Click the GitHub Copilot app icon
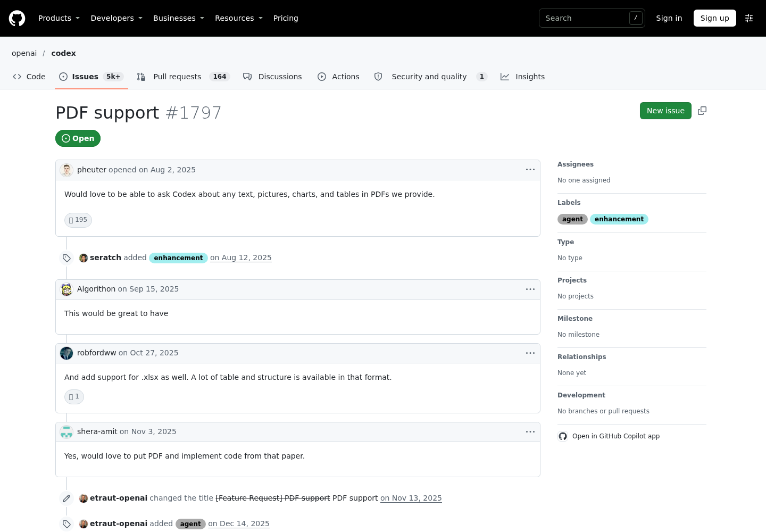This screenshot has width=766, height=532. pyautogui.click(x=563, y=436)
